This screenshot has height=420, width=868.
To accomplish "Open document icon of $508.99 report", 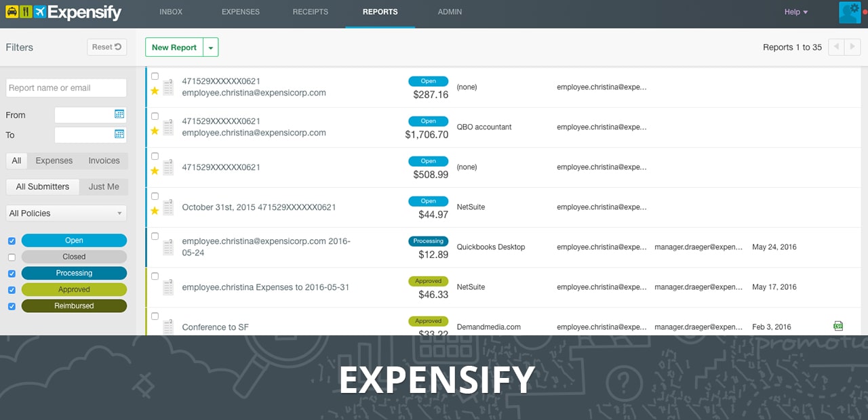I will 168,167.
